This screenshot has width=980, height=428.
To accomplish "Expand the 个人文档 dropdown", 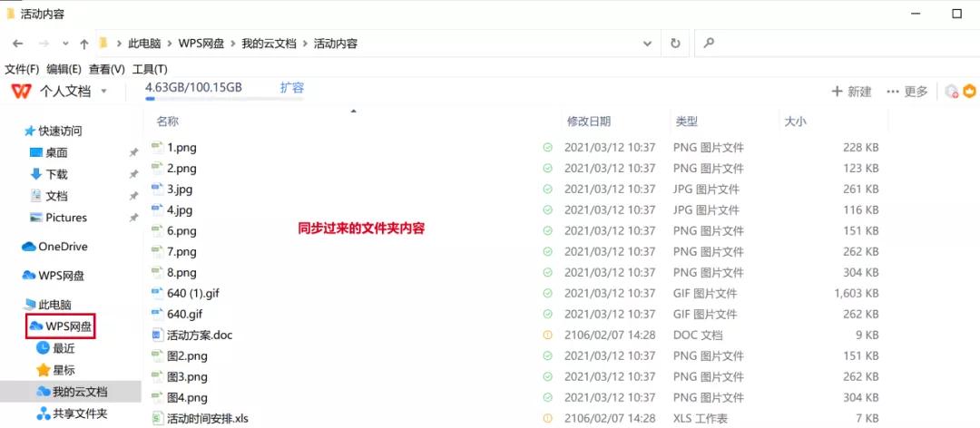I will [103, 92].
